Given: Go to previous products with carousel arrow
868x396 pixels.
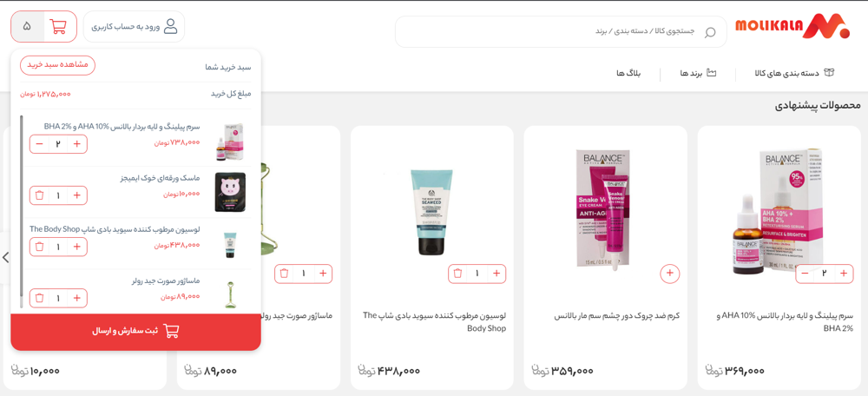Looking at the screenshot, I should click(x=5, y=258).
